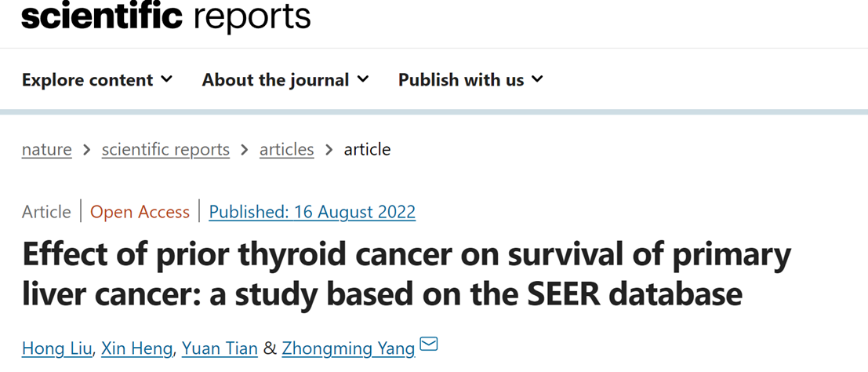Click the chevron separator after nature breadcrumb
868x372 pixels.
coord(87,149)
